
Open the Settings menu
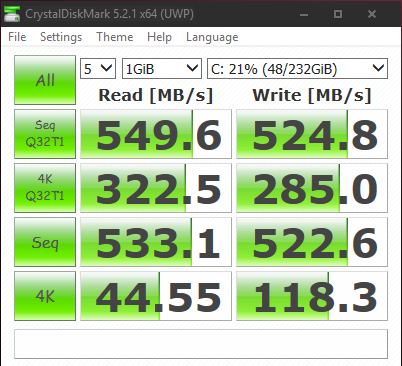coord(61,37)
